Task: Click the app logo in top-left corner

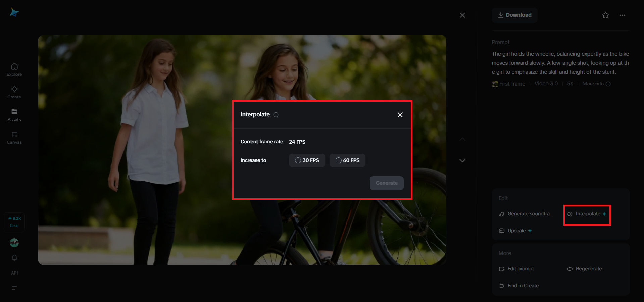Action: (x=14, y=12)
